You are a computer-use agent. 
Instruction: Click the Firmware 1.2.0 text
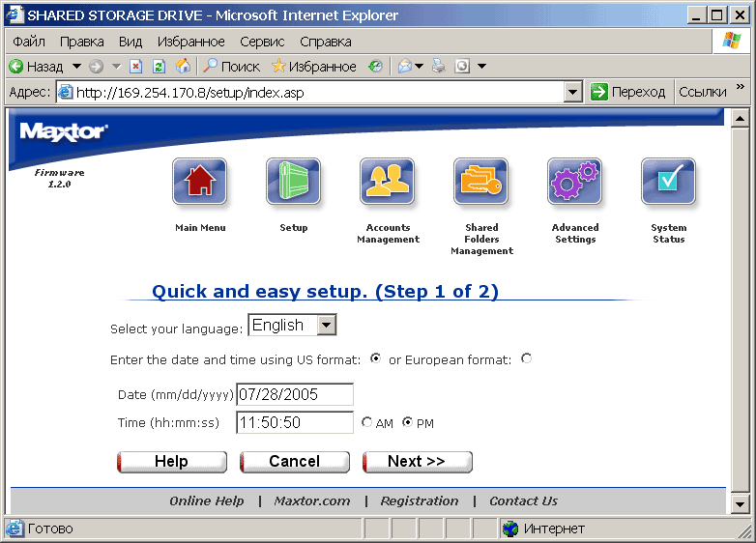pyautogui.click(x=59, y=179)
